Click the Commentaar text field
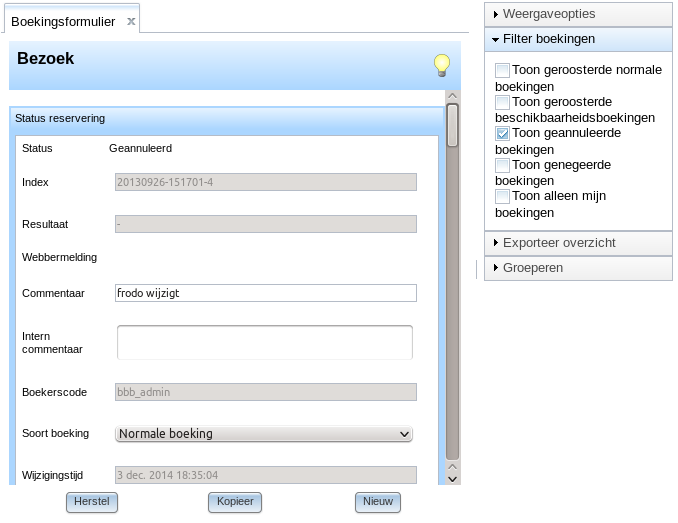The width and height of the screenshot is (678, 523). 266,293
